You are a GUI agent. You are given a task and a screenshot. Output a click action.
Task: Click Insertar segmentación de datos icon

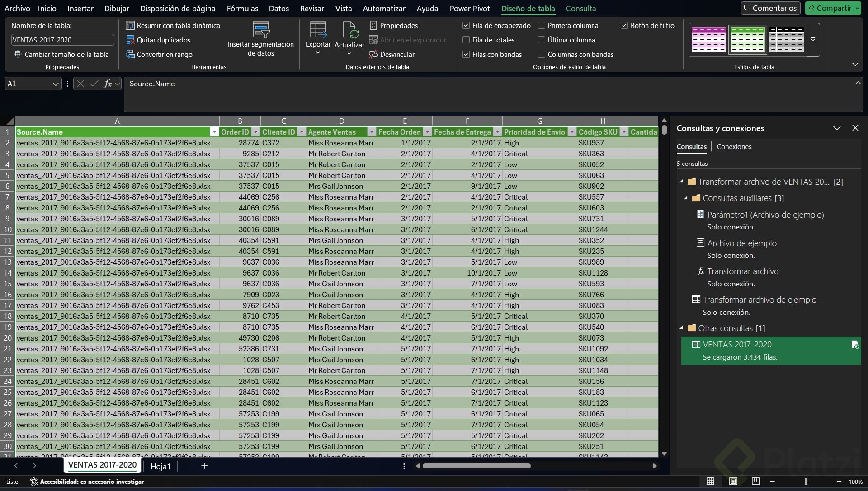(x=261, y=30)
